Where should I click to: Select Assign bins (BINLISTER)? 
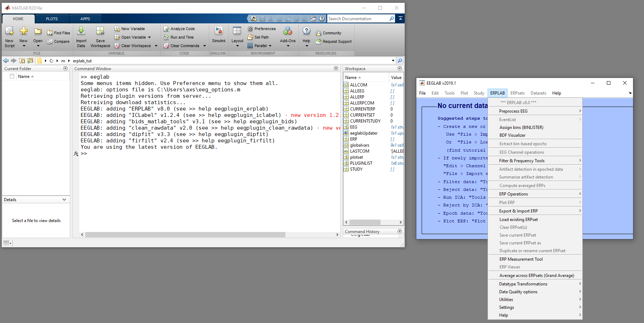pos(535,127)
